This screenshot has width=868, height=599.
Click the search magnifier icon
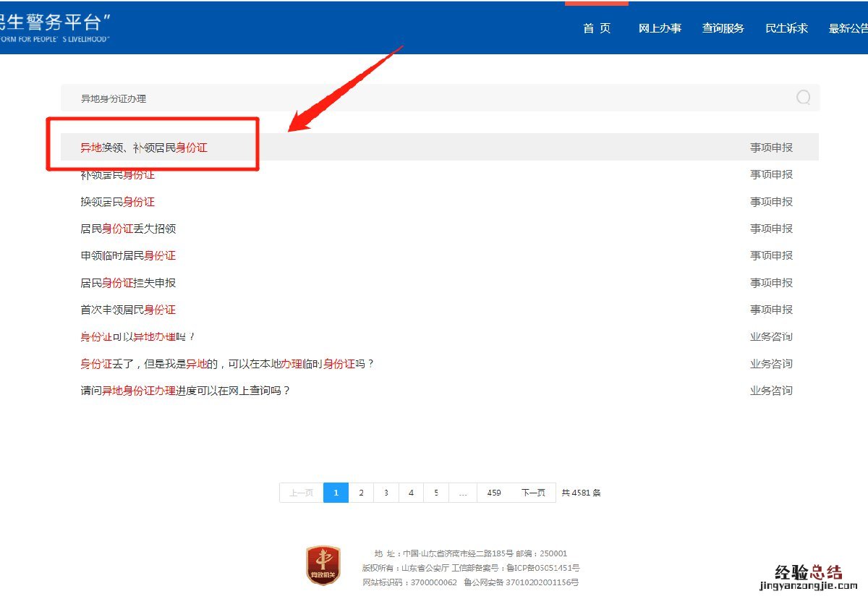point(803,98)
